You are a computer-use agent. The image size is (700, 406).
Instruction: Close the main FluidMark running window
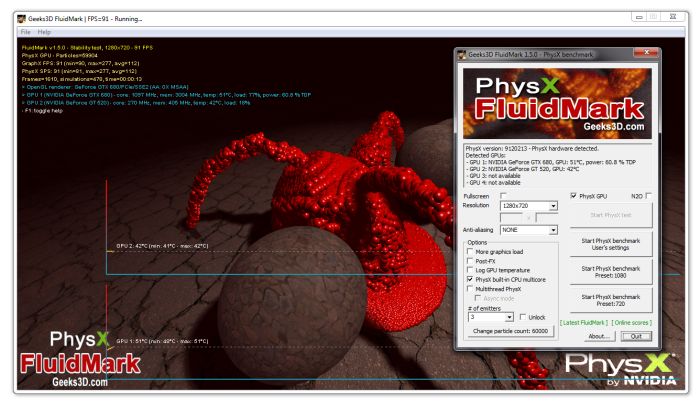pos(673,17)
